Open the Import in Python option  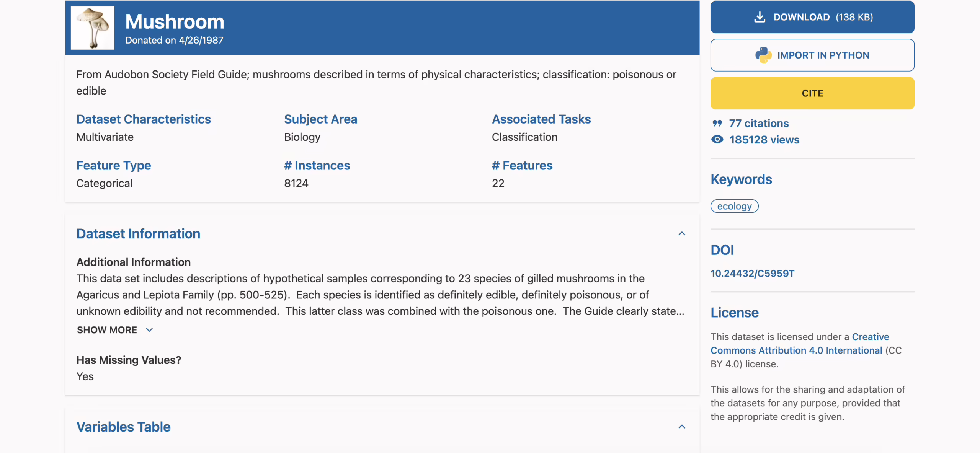(x=812, y=55)
